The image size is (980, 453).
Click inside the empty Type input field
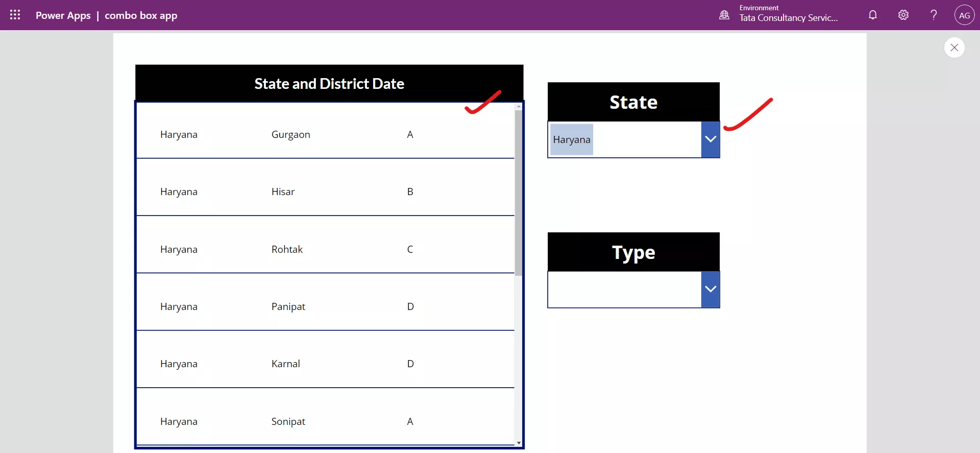coord(625,290)
